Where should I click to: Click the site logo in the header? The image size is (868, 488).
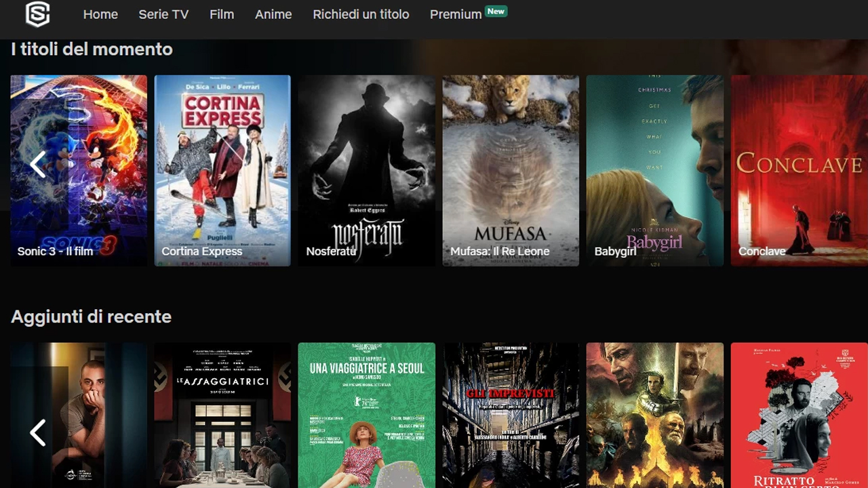[38, 14]
